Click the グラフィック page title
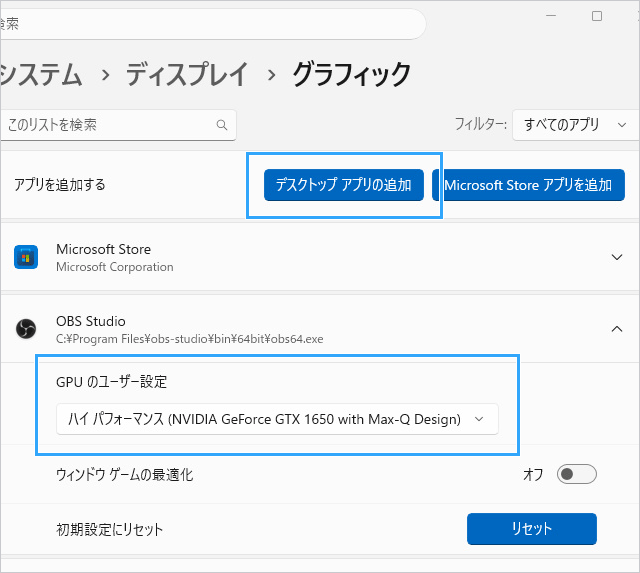This screenshot has height=573, width=640. click(351, 74)
